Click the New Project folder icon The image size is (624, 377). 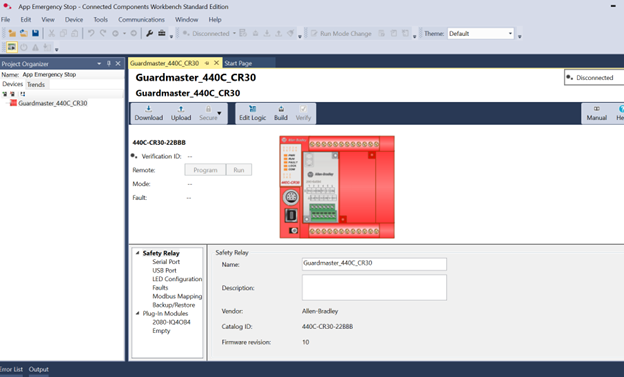[12, 33]
